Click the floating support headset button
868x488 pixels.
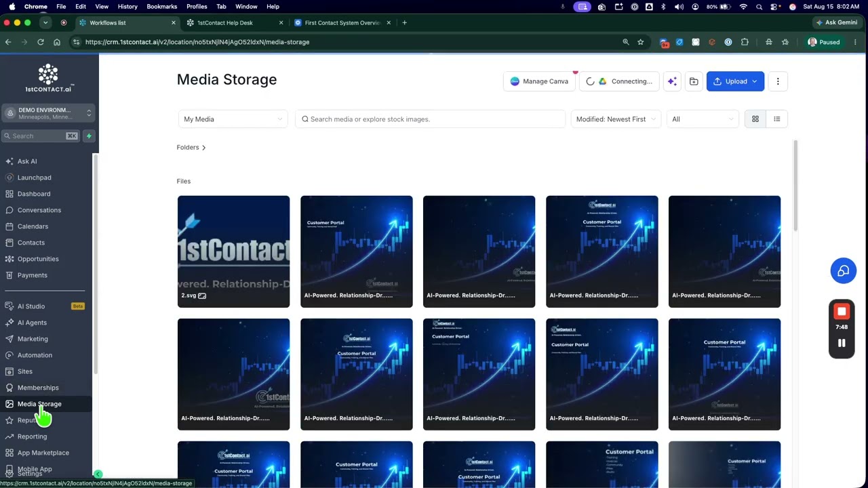click(x=844, y=271)
